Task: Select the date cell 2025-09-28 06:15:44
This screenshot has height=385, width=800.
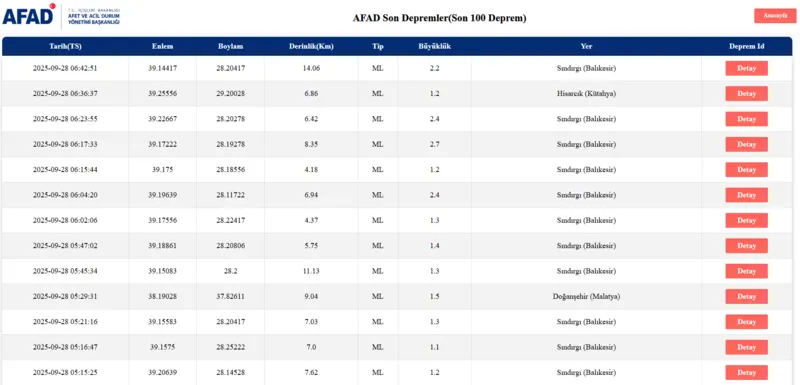Action: pyautogui.click(x=65, y=170)
